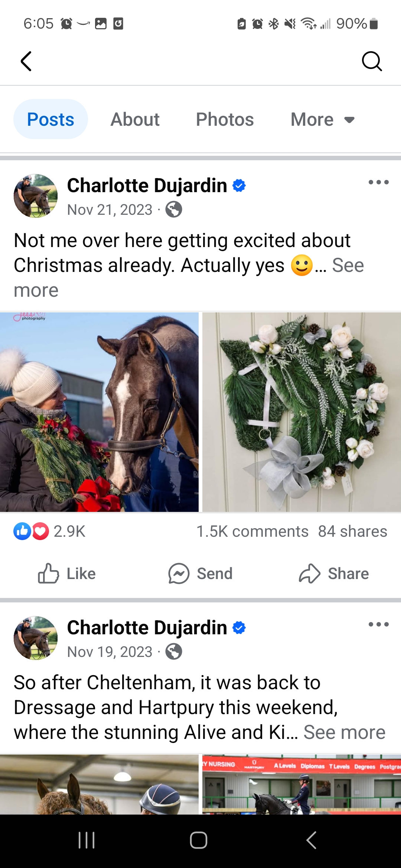
Task: Expand the Hartpury post with See more
Action: (x=344, y=732)
